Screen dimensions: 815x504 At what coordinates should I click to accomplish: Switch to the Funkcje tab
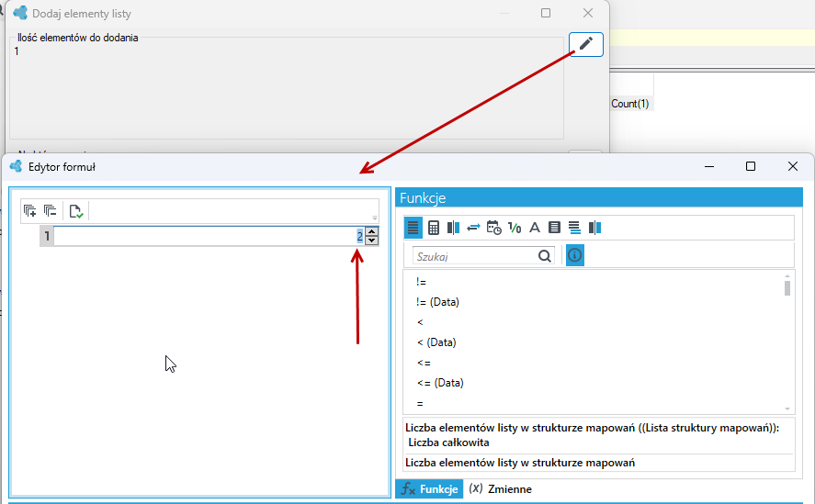pyautogui.click(x=429, y=489)
